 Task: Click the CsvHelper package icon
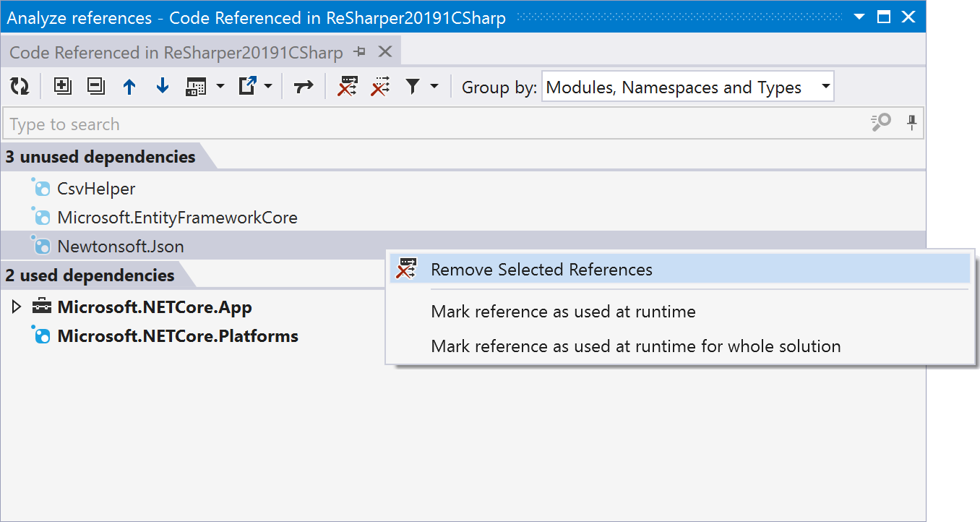41,188
